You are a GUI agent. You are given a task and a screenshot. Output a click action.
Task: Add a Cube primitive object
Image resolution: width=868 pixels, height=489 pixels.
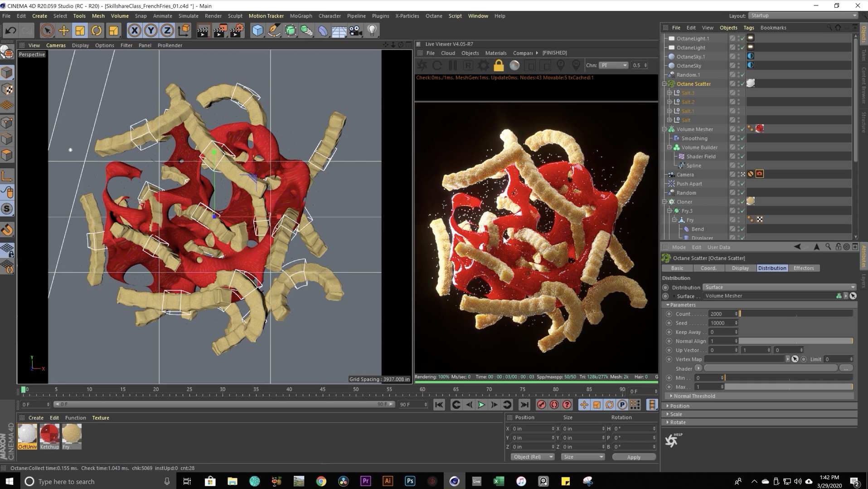257,30
